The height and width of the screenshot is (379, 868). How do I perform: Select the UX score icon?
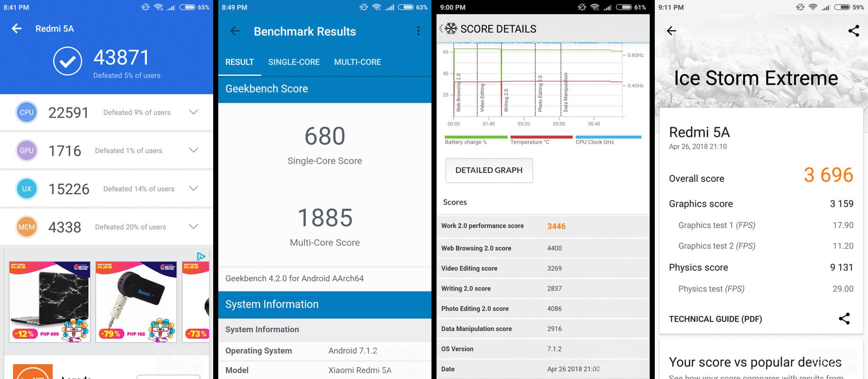tap(27, 189)
